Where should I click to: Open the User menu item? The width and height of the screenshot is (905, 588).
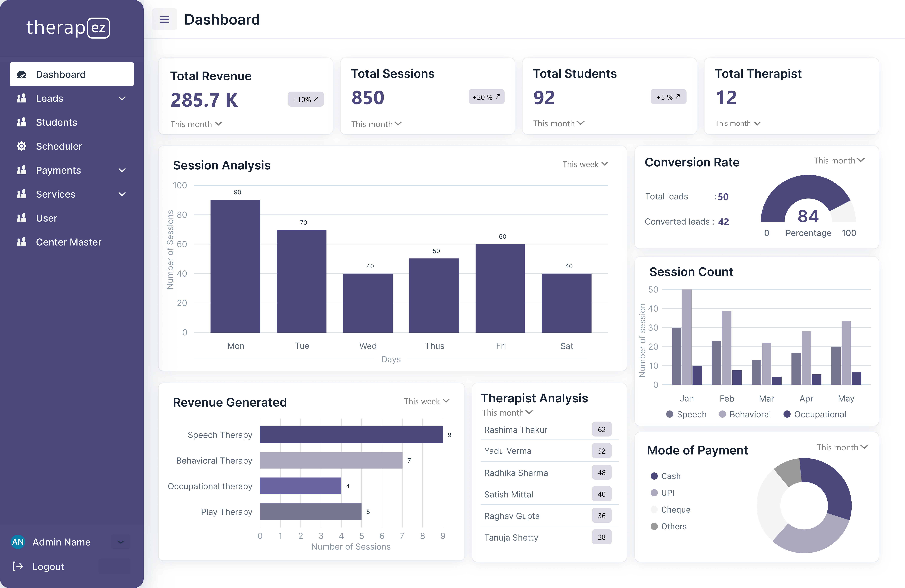46,218
